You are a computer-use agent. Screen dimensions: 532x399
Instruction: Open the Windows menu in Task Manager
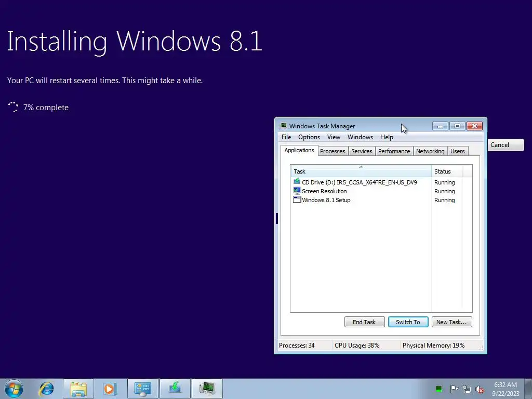point(360,137)
